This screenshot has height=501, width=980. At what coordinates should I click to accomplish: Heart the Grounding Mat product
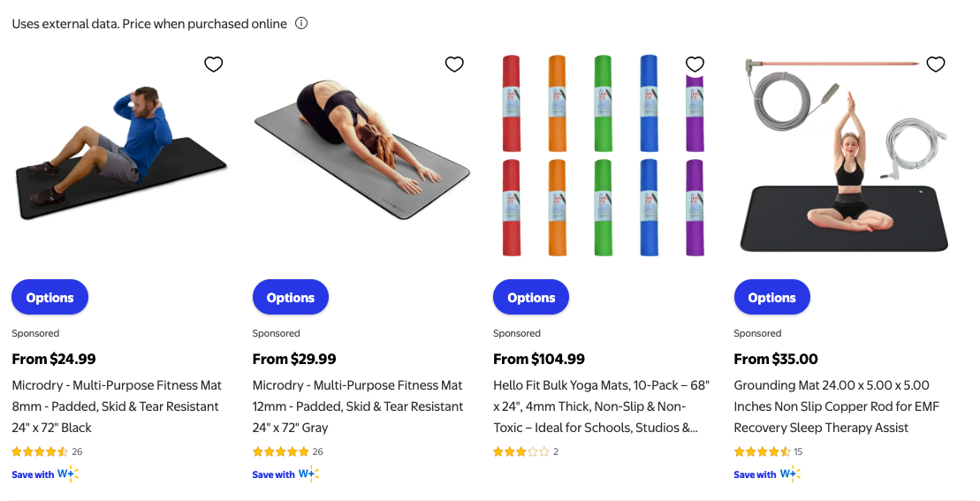click(x=936, y=65)
